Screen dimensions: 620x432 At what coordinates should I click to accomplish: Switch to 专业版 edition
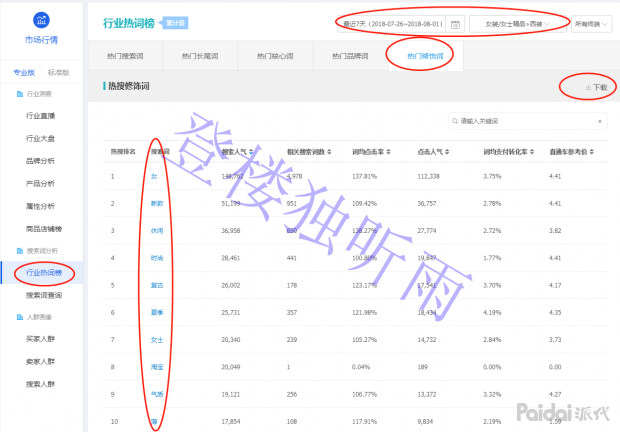coord(24,72)
